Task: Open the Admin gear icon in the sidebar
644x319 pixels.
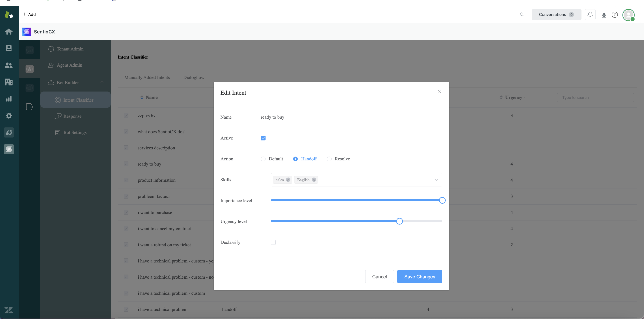Action: 9,116
